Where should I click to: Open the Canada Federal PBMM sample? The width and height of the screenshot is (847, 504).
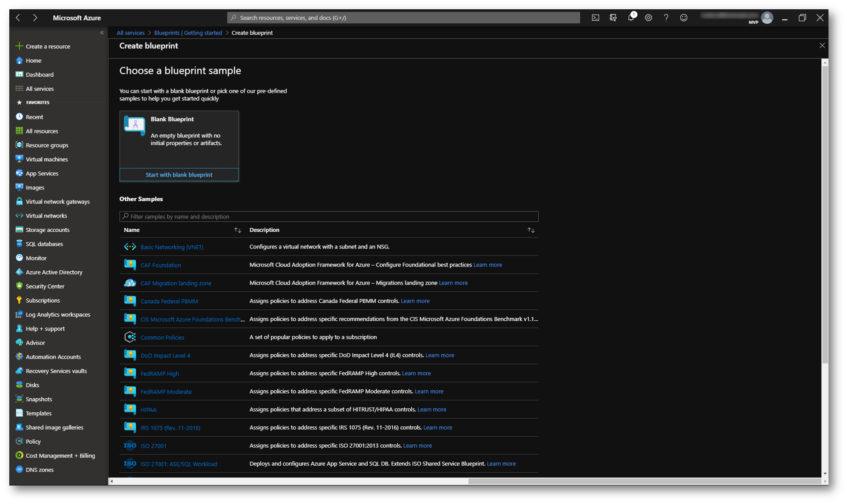(169, 301)
